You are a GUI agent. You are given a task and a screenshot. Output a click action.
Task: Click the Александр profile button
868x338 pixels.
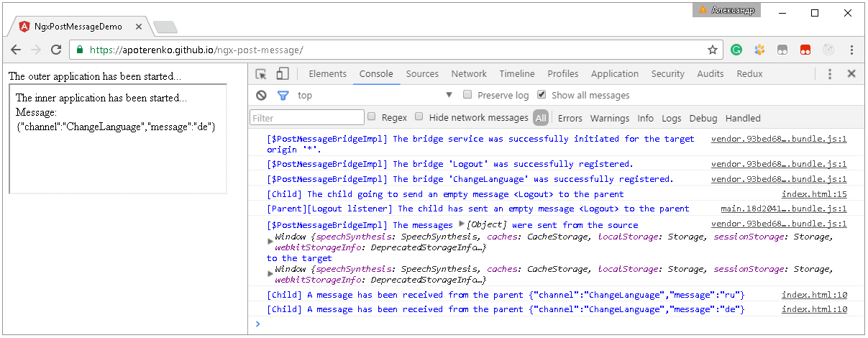pyautogui.click(x=726, y=10)
